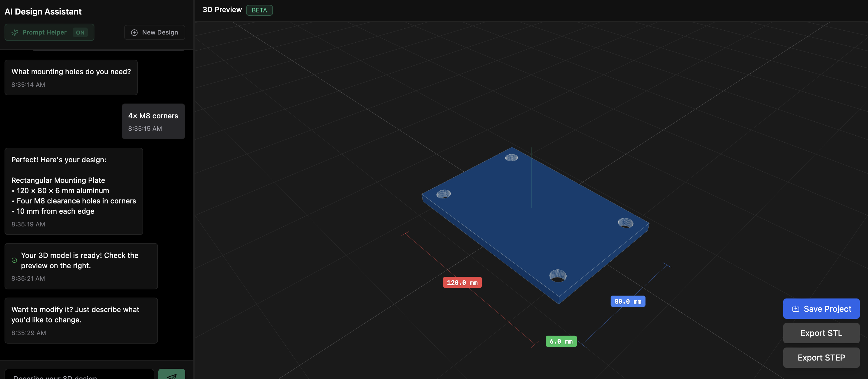The height and width of the screenshot is (379, 868).
Task: Click Export STEP
Action: [821, 358]
